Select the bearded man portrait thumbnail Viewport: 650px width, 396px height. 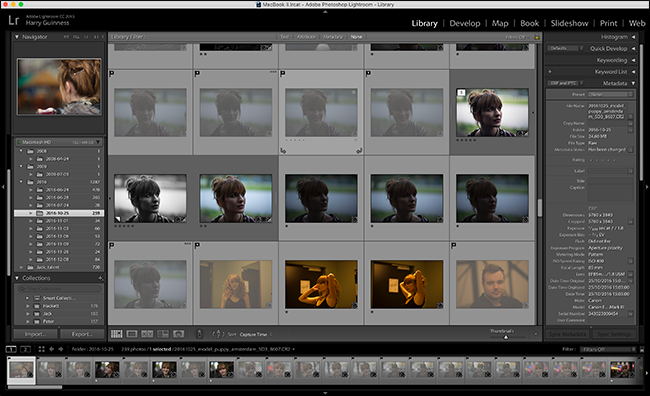492,284
